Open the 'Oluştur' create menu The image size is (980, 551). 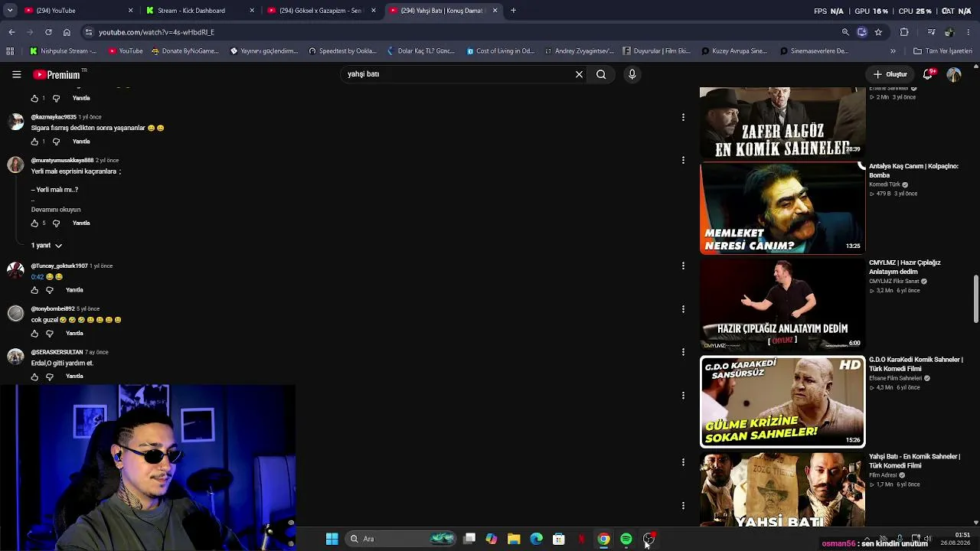[x=890, y=74]
